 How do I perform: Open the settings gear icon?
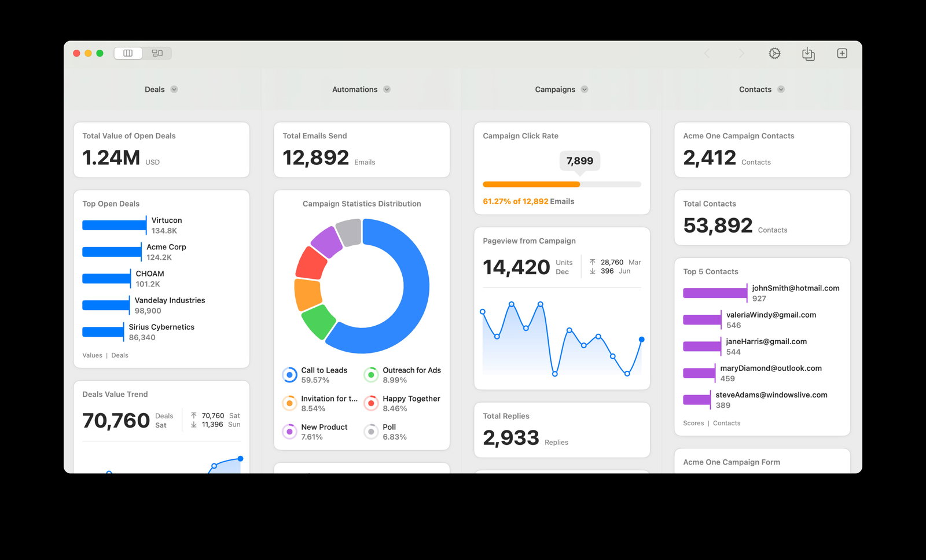tap(774, 53)
